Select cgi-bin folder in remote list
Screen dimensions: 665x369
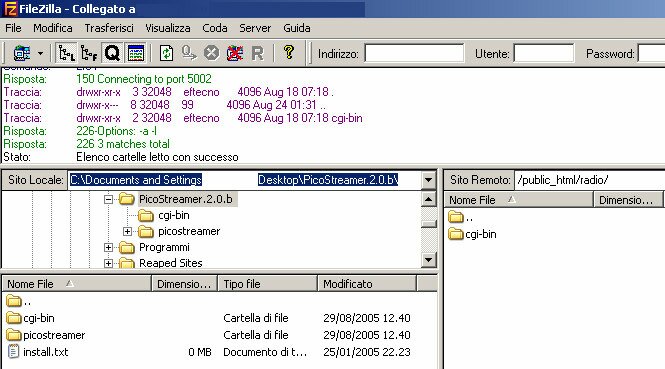472,234
